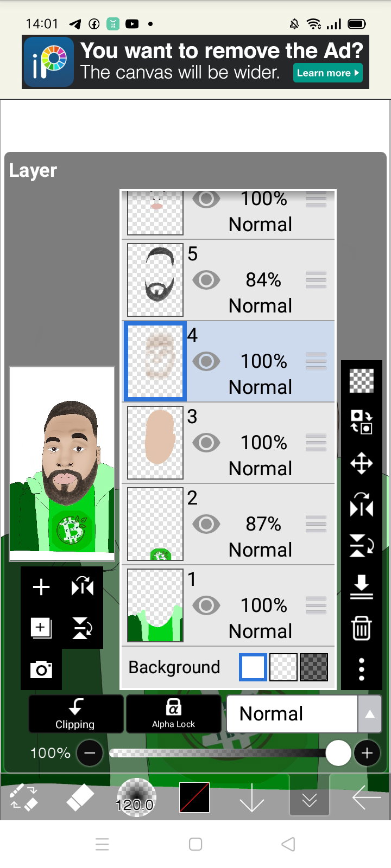This screenshot has width=391, height=868.
Task: Select the eraser tool in bottom toolbar
Action: [x=80, y=798]
